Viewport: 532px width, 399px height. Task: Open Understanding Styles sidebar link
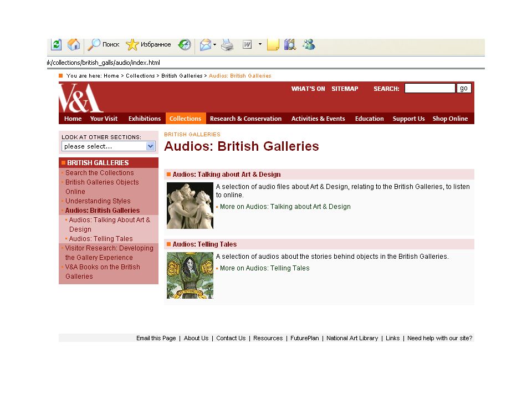point(98,201)
